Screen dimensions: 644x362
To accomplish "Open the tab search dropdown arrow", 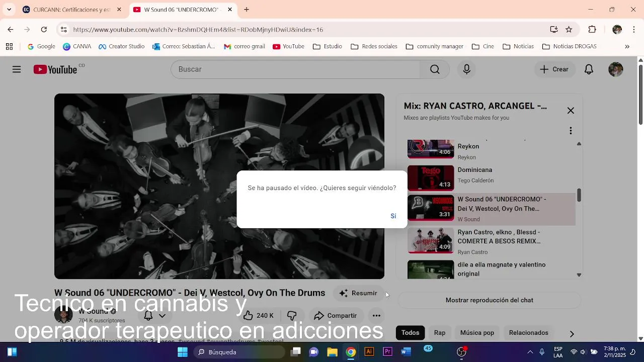I will [9, 10].
